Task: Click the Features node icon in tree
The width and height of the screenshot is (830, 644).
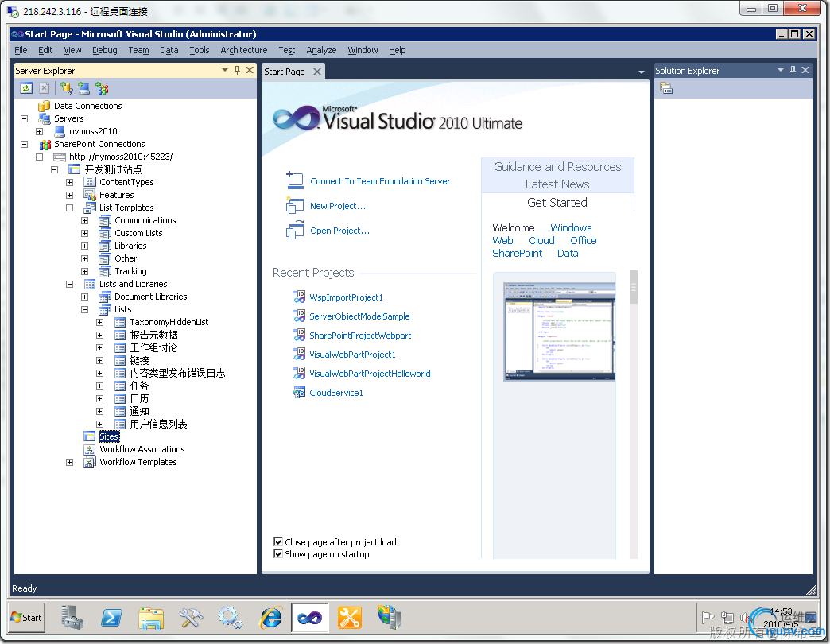Action: click(x=89, y=195)
